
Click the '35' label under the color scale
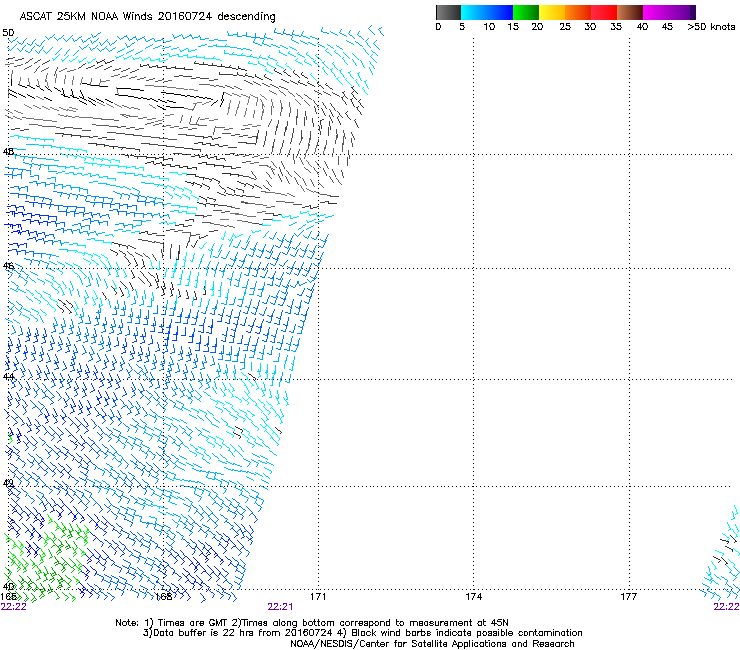pyautogui.click(x=616, y=27)
